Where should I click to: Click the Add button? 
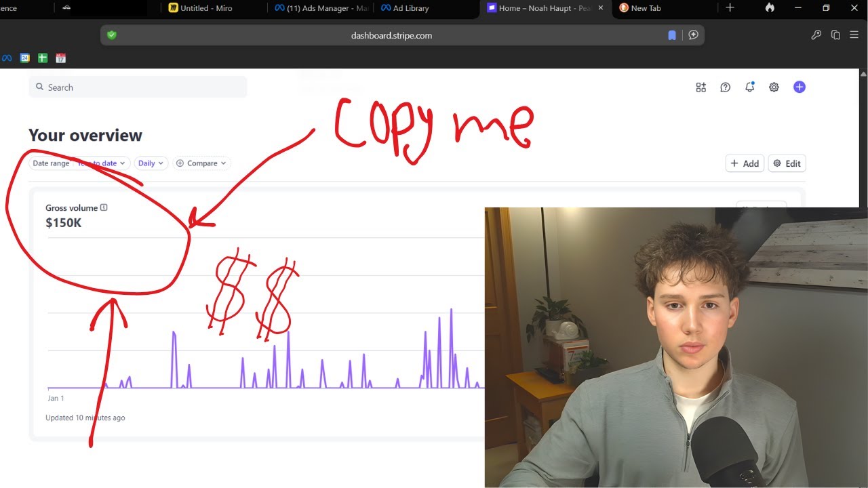745,163
